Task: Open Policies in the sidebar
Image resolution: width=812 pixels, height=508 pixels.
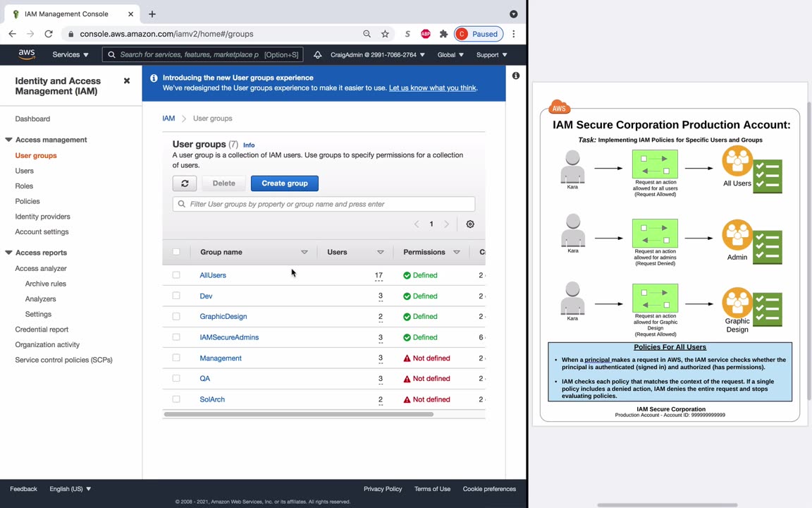Action: 27,201
